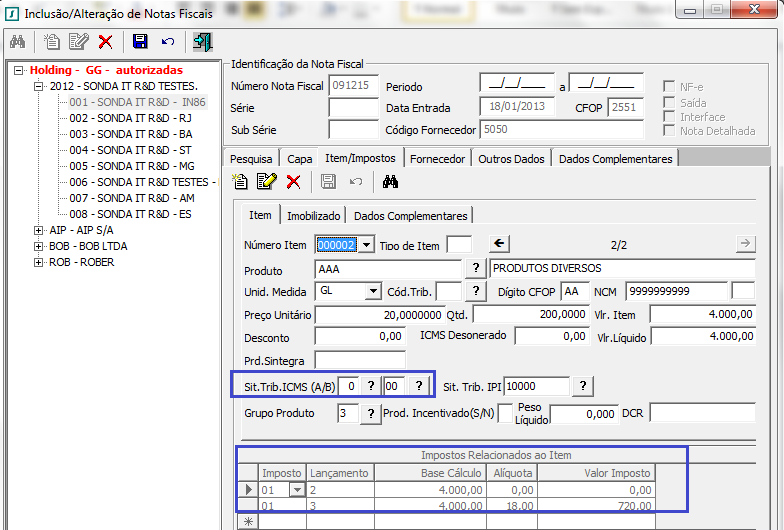Click the question mark lookup next to Produto
The image size is (784, 530).
click(475, 270)
